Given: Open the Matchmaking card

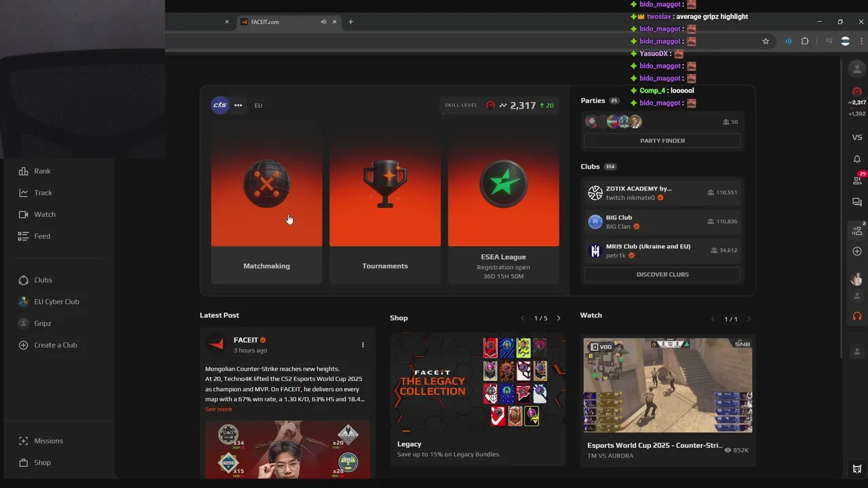Looking at the screenshot, I should click(x=267, y=203).
